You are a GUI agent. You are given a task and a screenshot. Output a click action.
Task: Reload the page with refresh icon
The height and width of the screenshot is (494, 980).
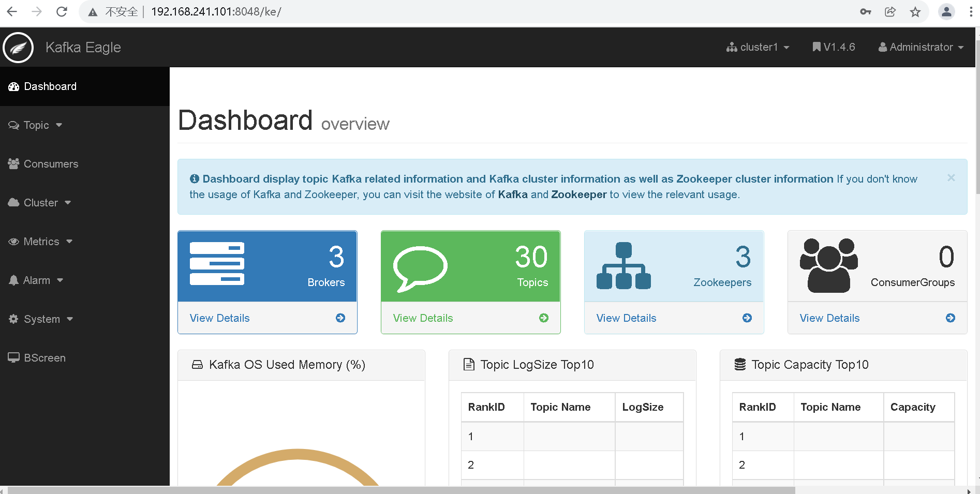(x=62, y=12)
